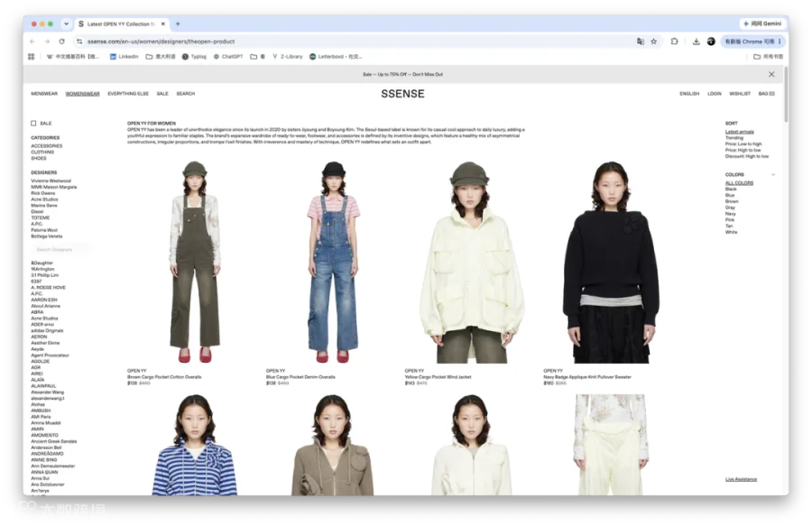Click the Live Assistance link
Image resolution: width=812 pixels, height=526 pixels.
[741, 479]
